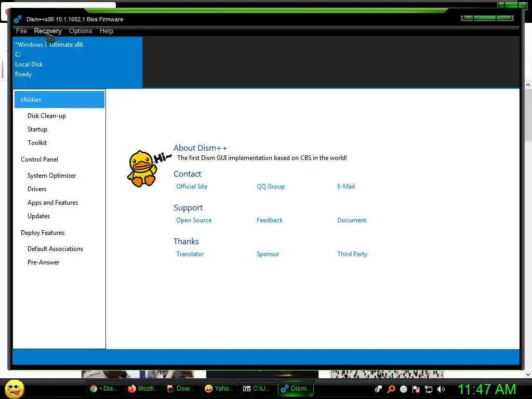Switch to Yahoo messenger taskbar button
The height and width of the screenshot is (399, 532).
220,389
